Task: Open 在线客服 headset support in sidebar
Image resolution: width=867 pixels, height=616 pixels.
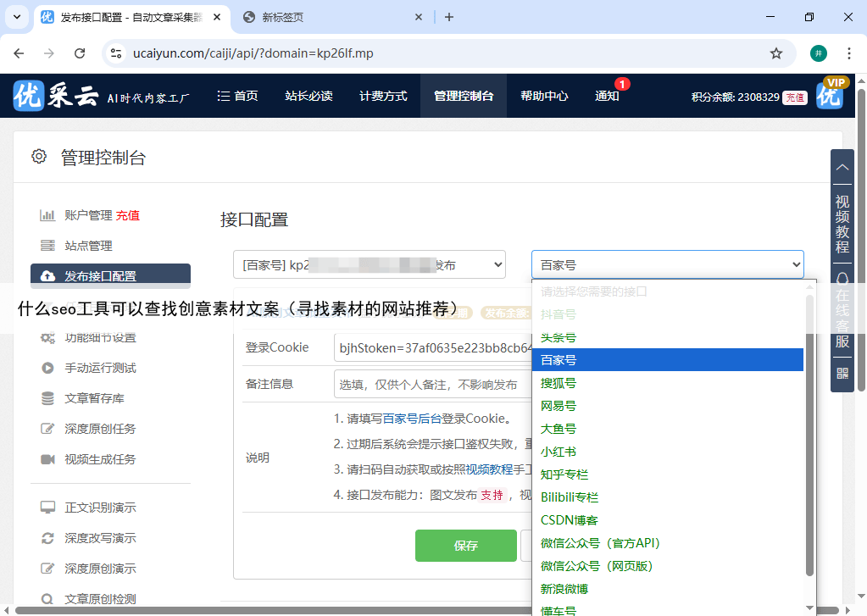Action: (x=842, y=310)
